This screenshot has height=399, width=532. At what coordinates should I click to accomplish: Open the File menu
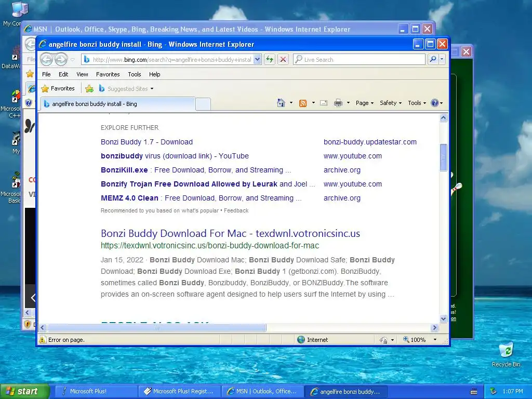(x=46, y=74)
